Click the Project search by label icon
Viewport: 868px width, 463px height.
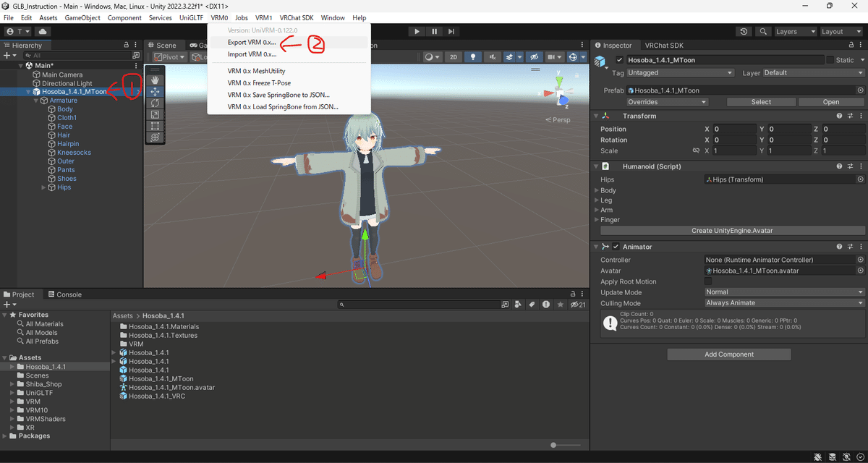point(531,305)
